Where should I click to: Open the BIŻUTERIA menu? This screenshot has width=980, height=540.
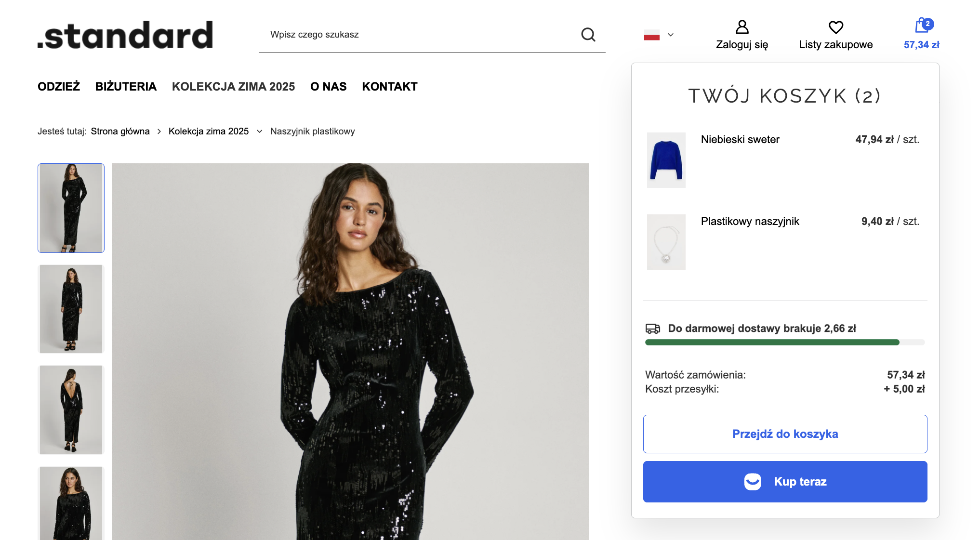pos(126,87)
